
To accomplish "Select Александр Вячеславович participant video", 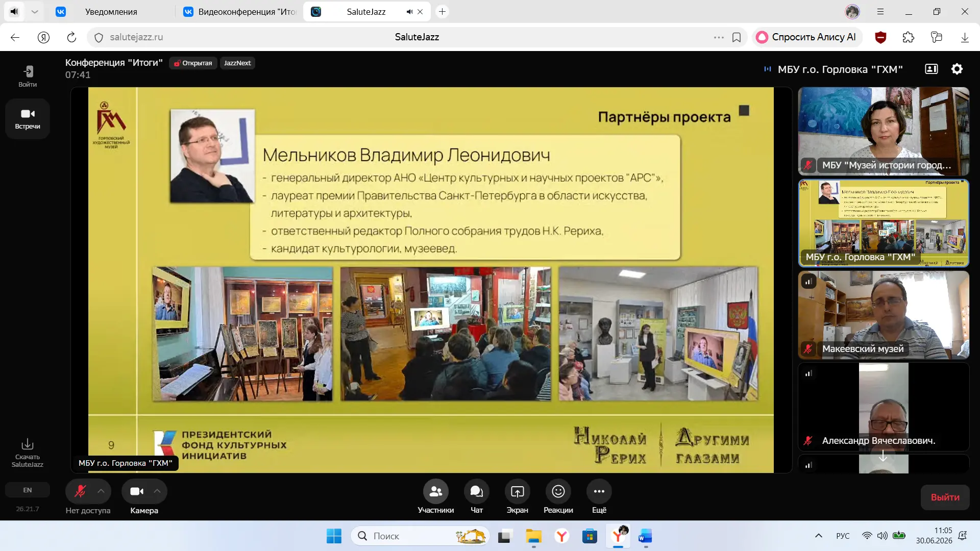I will tap(884, 407).
